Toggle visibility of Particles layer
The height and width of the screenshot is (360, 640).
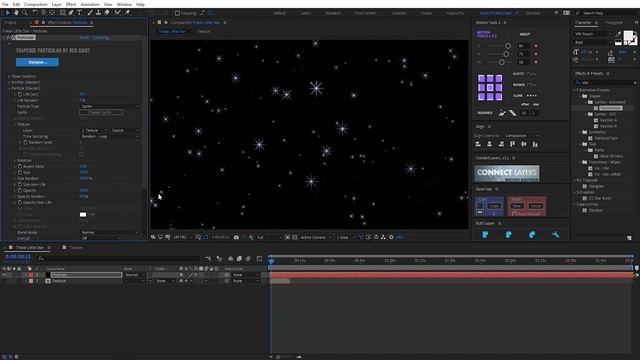pos(4,275)
